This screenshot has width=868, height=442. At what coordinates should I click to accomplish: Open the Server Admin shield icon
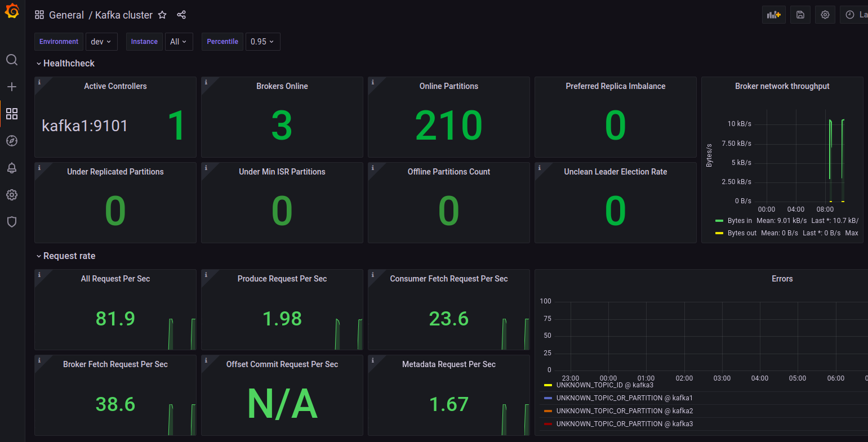point(12,222)
